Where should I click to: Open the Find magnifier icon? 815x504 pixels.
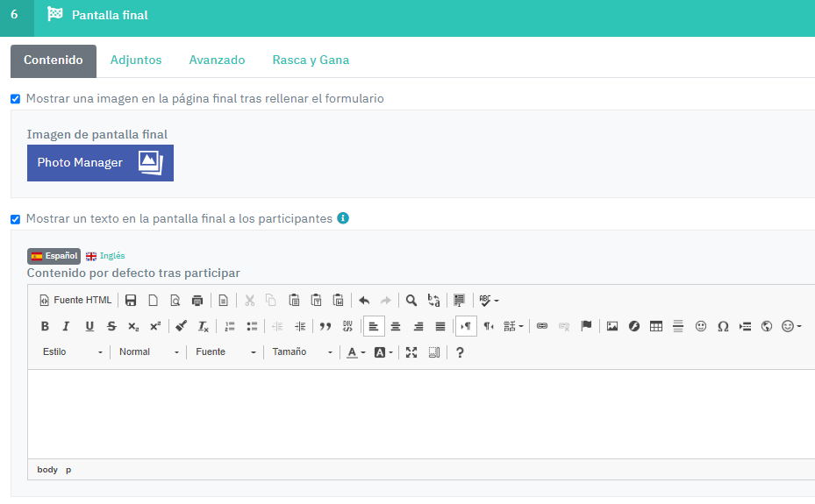click(411, 300)
